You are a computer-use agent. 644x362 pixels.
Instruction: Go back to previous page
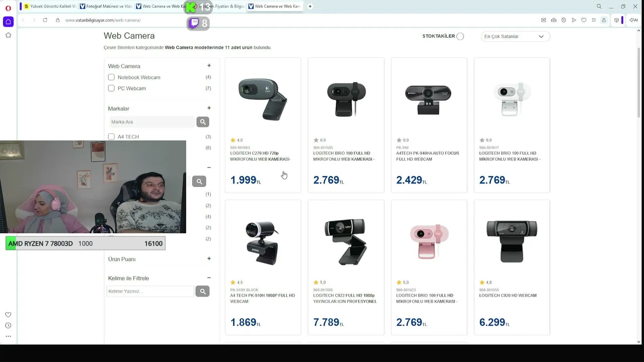(x=23, y=20)
